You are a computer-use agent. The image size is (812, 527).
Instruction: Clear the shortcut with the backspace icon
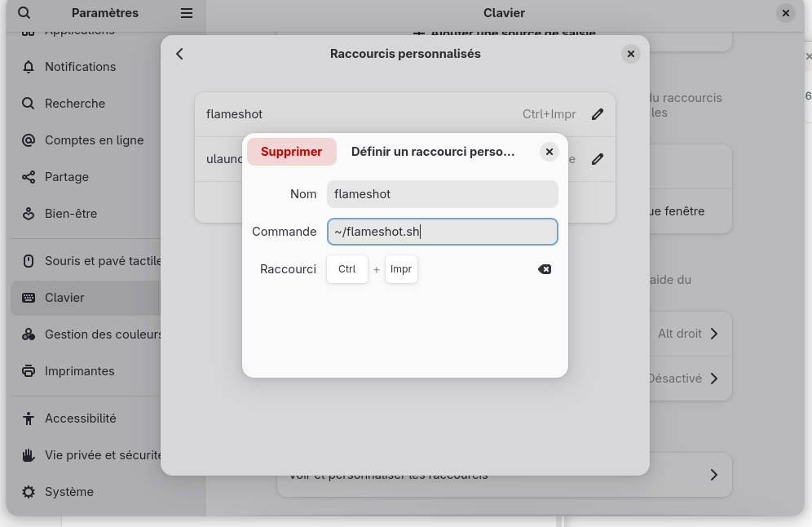[x=545, y=269]
